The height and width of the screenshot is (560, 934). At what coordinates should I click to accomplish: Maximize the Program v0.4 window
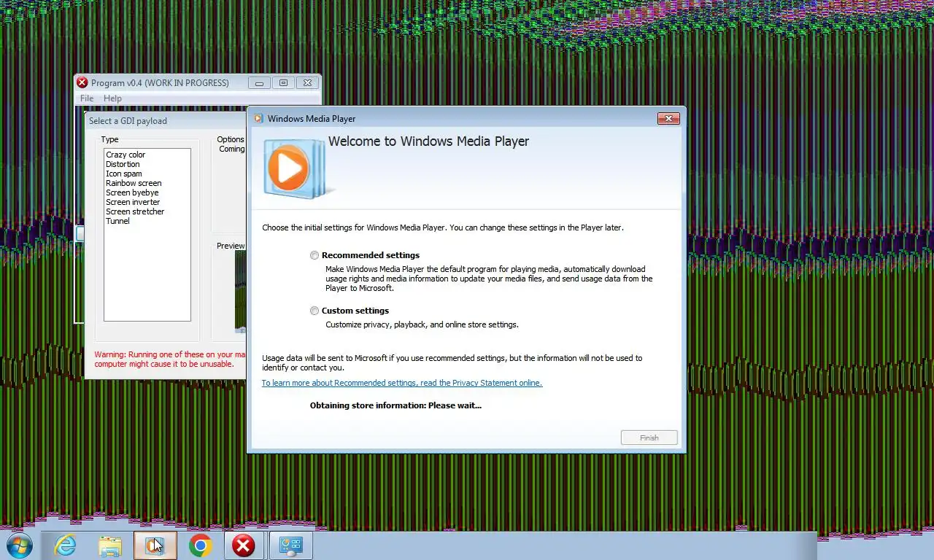tap(283, 83)
